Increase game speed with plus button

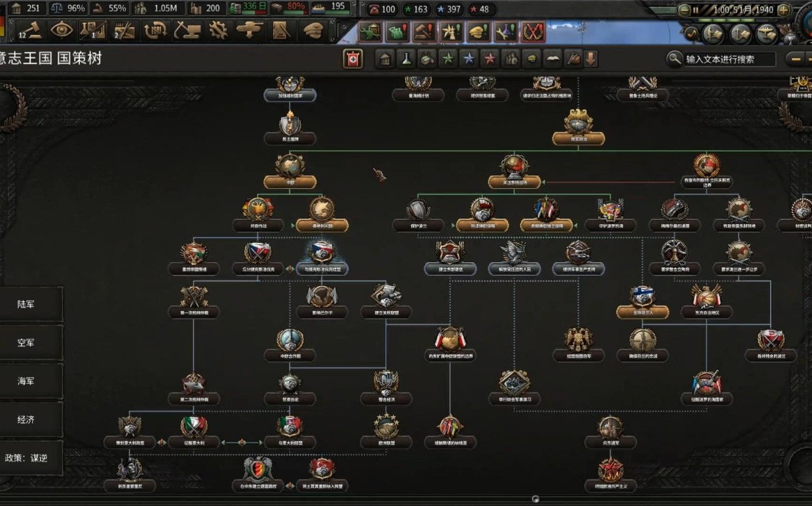pos(784,10)
